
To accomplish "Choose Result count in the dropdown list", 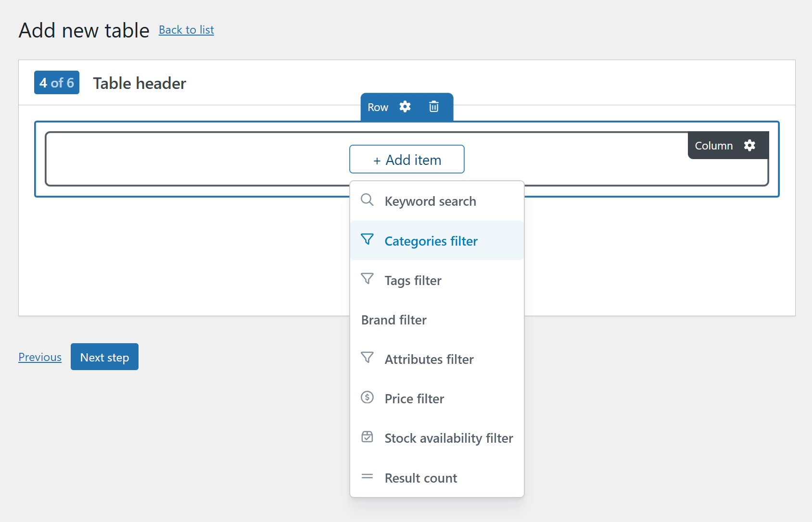I will (x=420, y=478).
